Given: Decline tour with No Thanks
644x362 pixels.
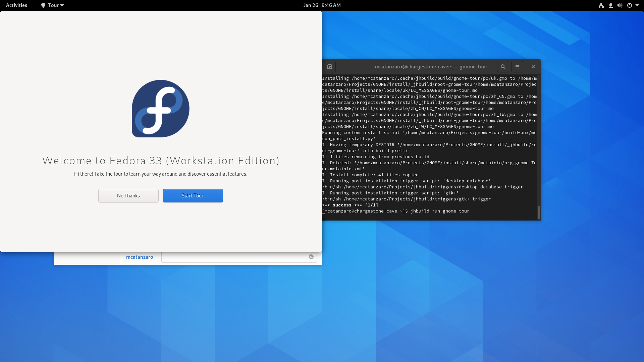Looking at the screenshot, I should [x=128, y=196].
